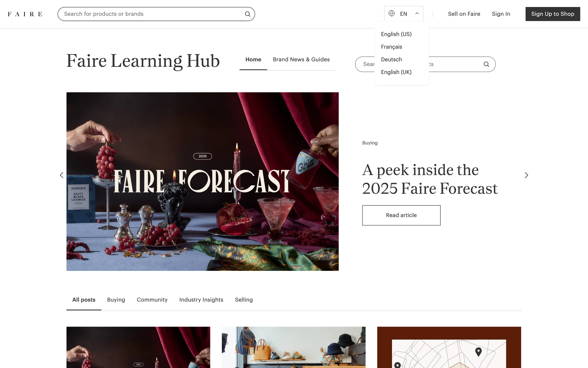This screenshot has height=368, width=588.
Task: Select Deutsch in the language menu
Action: point(391,59)
